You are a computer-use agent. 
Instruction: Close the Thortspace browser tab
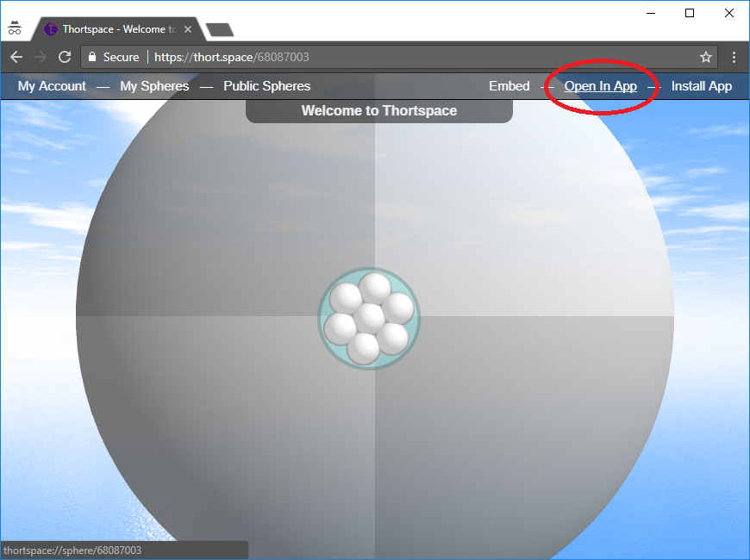188,29
